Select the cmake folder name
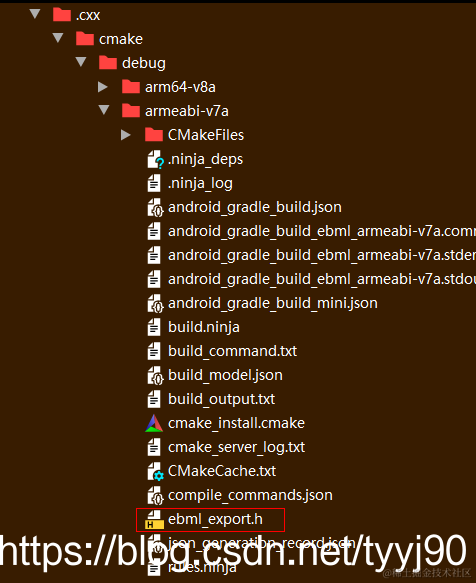Image resolution: width=476 pixels, height=583 pixels. [121, 39]
